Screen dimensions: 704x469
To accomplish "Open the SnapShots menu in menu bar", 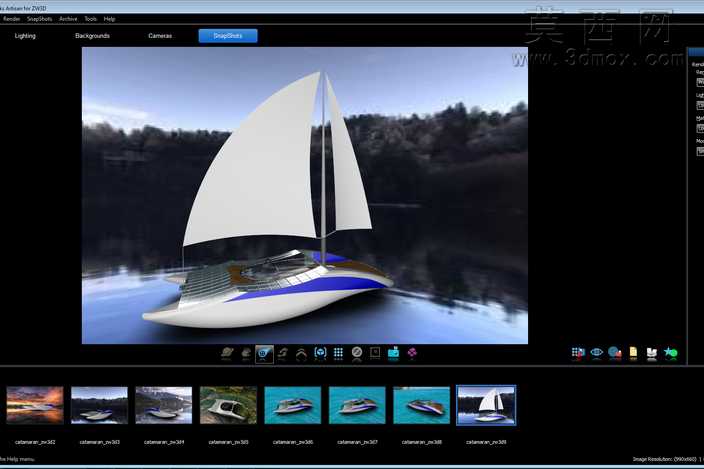I will click(x=40, y=19).
